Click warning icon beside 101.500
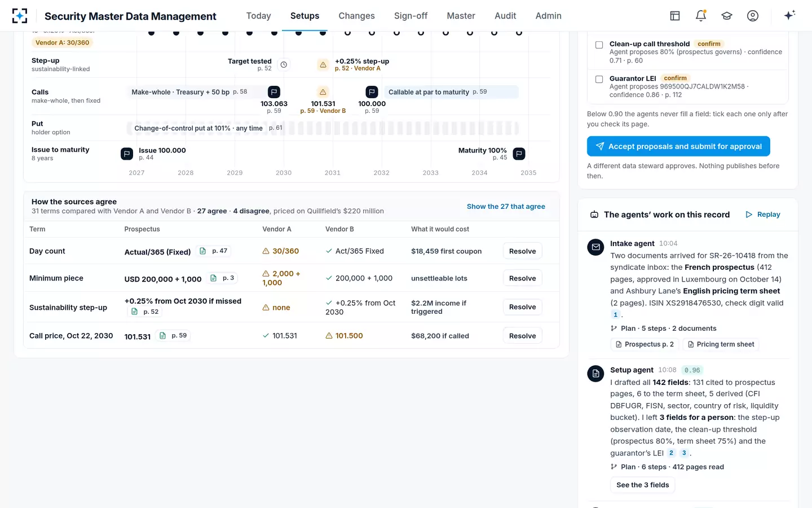This screenshot has height=508, width=812. (x=329, y=336)
